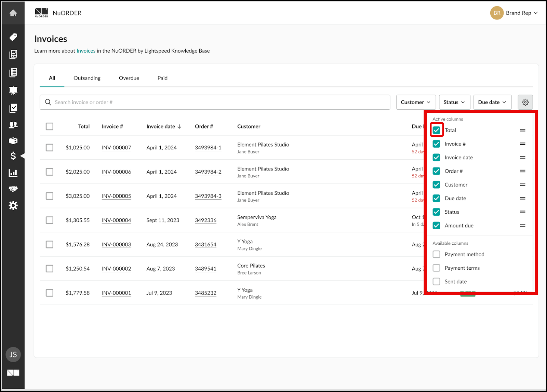Image resolution: width=547 pixels, height=392 pixels.
Task: Expand the Due date filter dropdown
Action: point(492,102)
